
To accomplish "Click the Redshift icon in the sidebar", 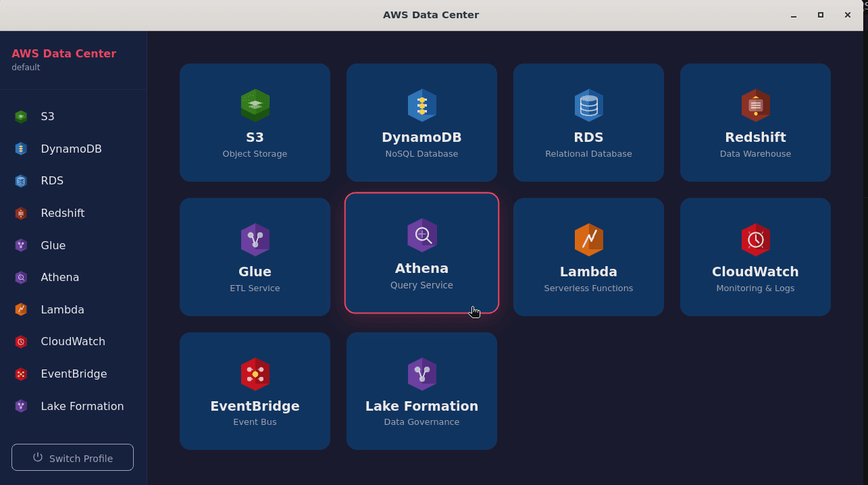I will (x=21, y=213).
